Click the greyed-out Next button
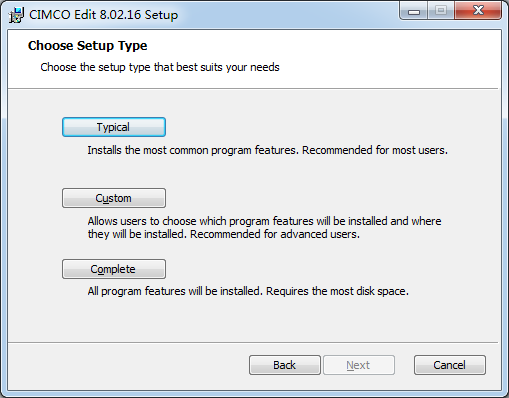Viewport: 509px width, 398px height. pyautogui.click(x=359, y=365)
